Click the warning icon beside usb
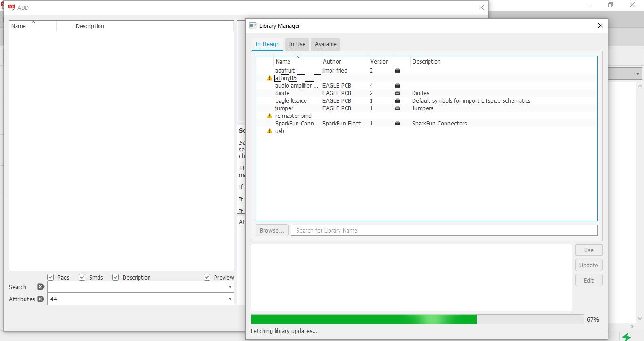 coord(270,131)
